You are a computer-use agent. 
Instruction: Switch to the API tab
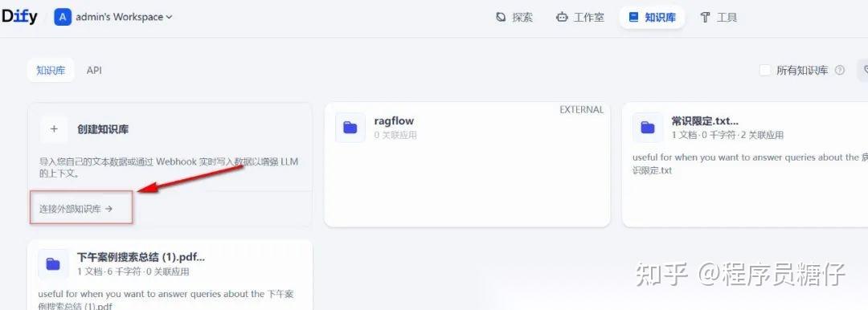tap(94, 71)
